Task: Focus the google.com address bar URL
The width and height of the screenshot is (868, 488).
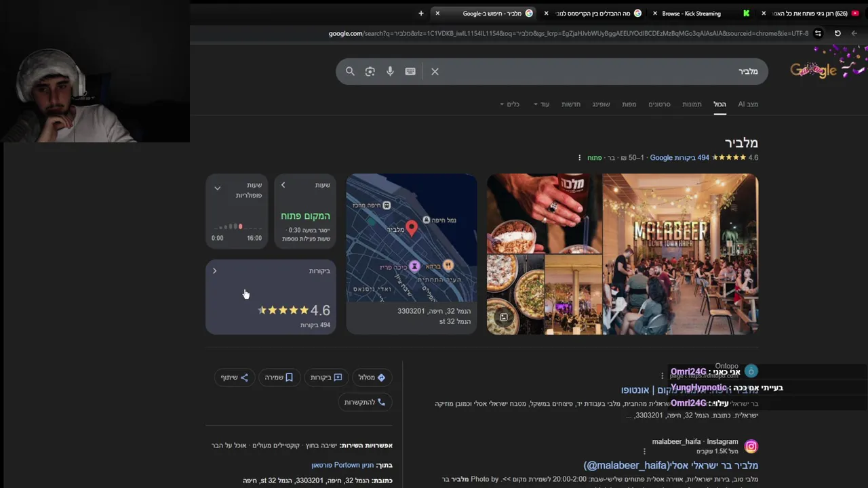Action: pos(568,33)
